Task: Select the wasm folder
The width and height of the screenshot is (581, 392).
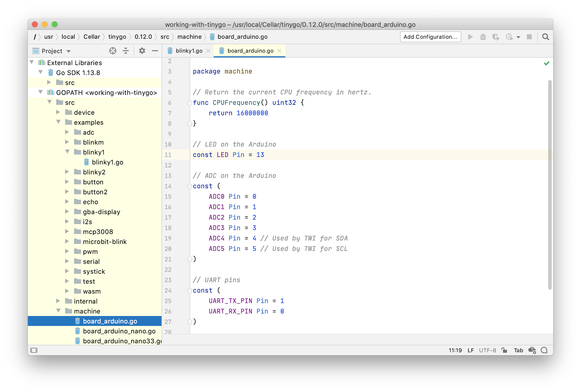Action: 91,291
